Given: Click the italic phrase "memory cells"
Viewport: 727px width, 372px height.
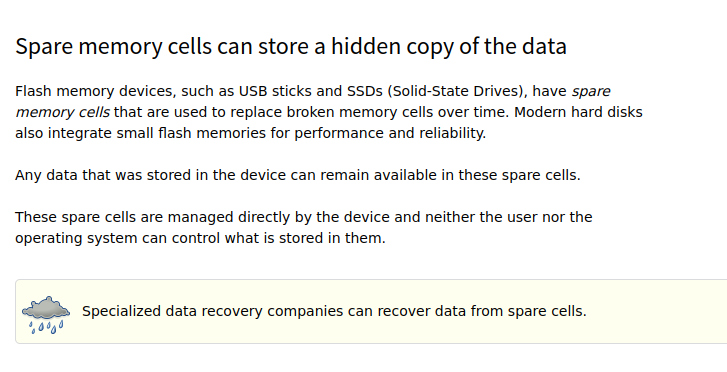Looking at the screenshot, I should pyautogui.click(x=63, y=112).
